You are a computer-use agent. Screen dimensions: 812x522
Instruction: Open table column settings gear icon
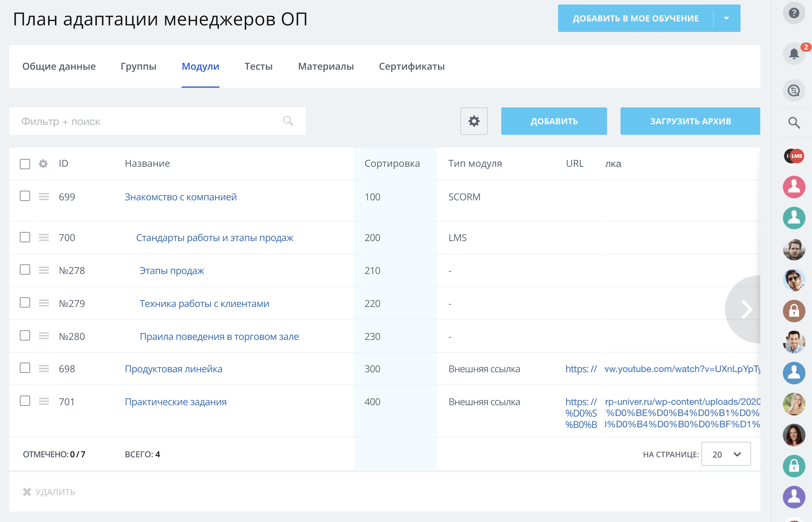[x=474, y=121]
